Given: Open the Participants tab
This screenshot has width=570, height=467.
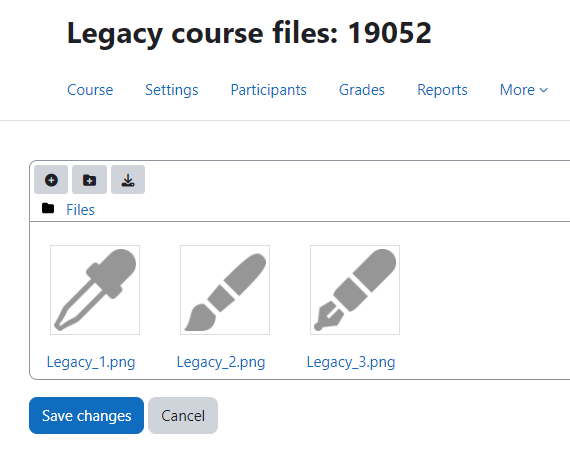Looking at the screenshot, I should coord(269,90).
